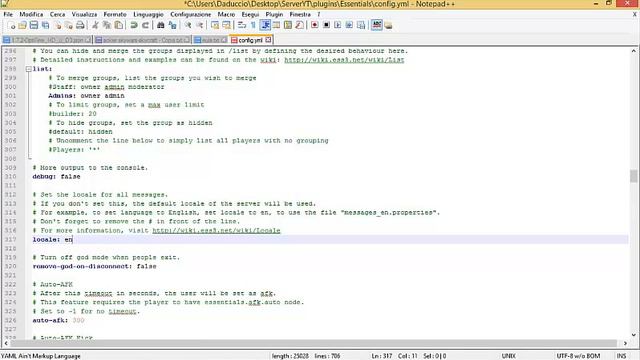Image resolution: width=640 pixels, height=360 pixels.
Task: Open the Cerca menu
Action: click(x=58, y=14)
